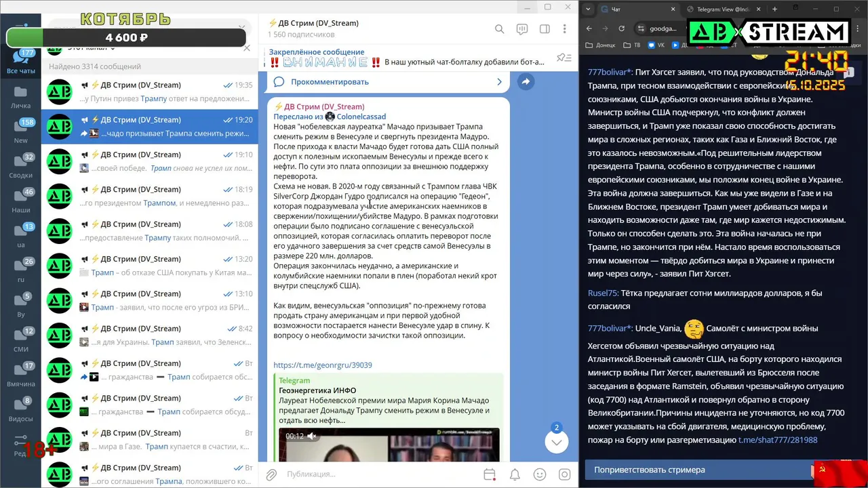This screenshot has width=868, height=488.
Task: Play the Machado video preview
Action: pyautogui.click(x=389, y=445)
